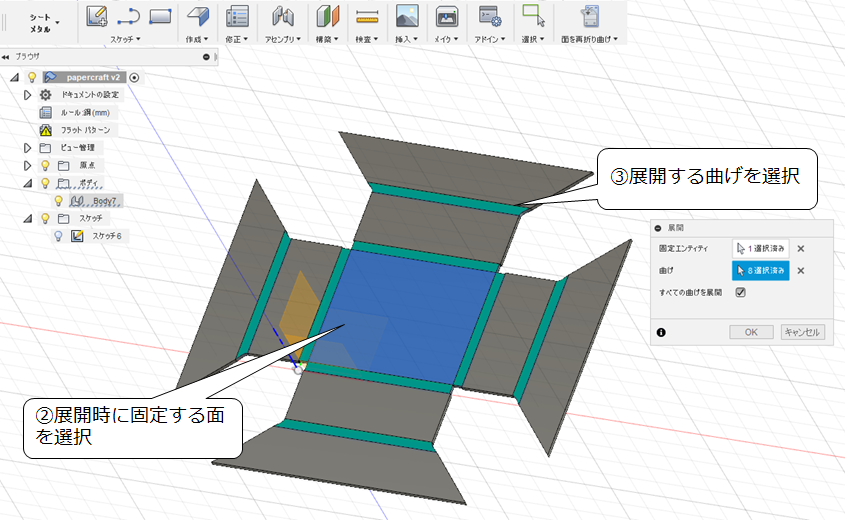Click the scripts icon above アドイン
The height and width of the screenshot is (520, 845).
click(490, 16)
